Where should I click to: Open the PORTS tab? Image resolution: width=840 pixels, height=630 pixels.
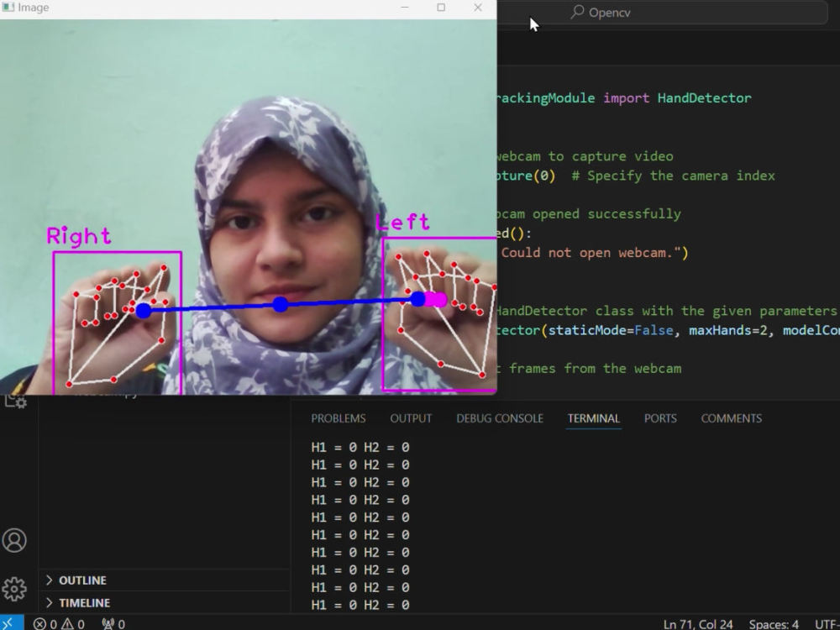point(660,418)
